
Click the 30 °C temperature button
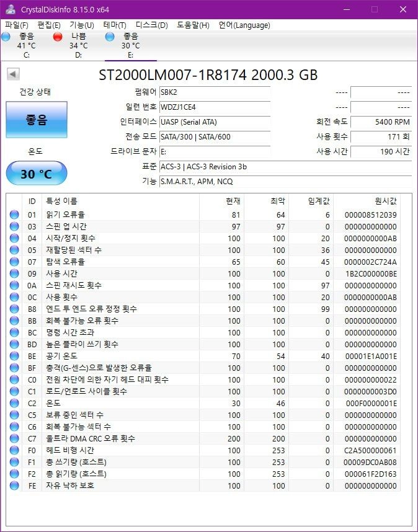point(37,174)
